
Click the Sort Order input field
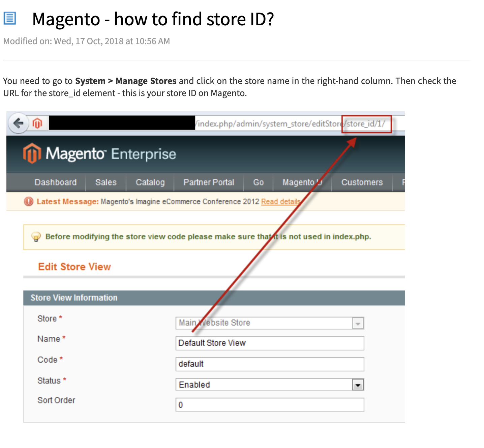[270, 405]
